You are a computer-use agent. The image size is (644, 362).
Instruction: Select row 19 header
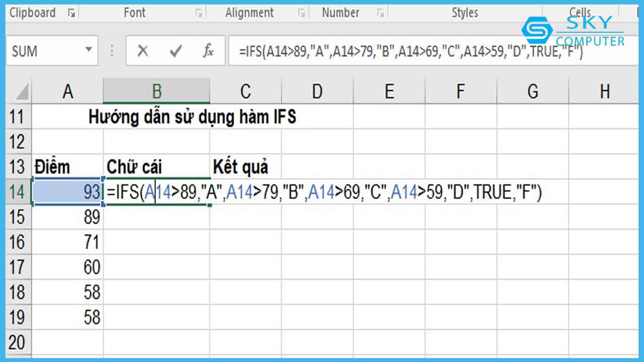[x=19, y=318]
